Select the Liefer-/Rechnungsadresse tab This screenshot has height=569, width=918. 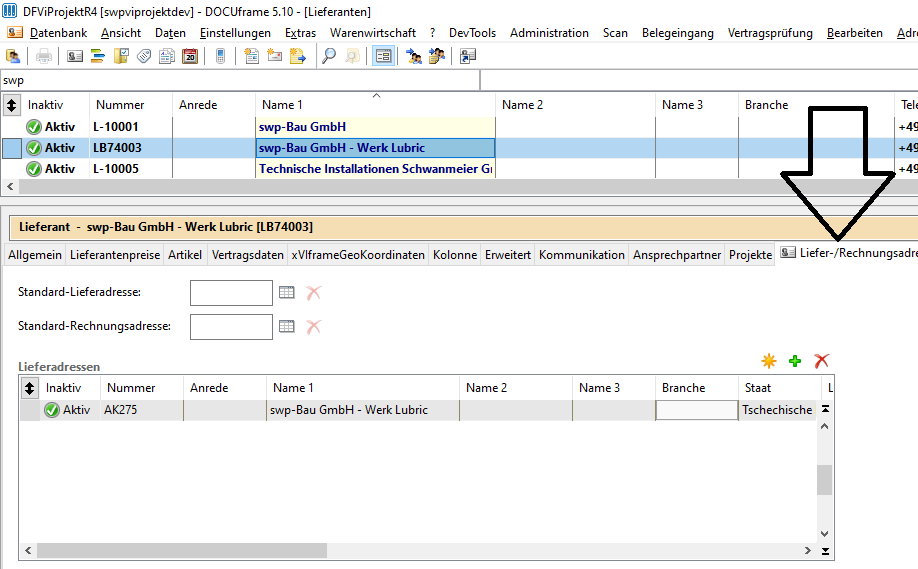coord(848,253)
